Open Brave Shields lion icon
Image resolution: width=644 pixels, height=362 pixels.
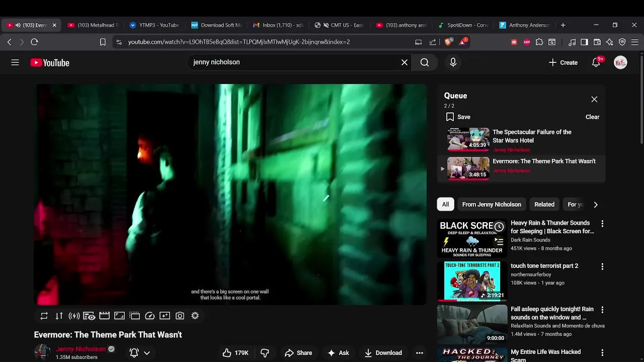(448, 42)
